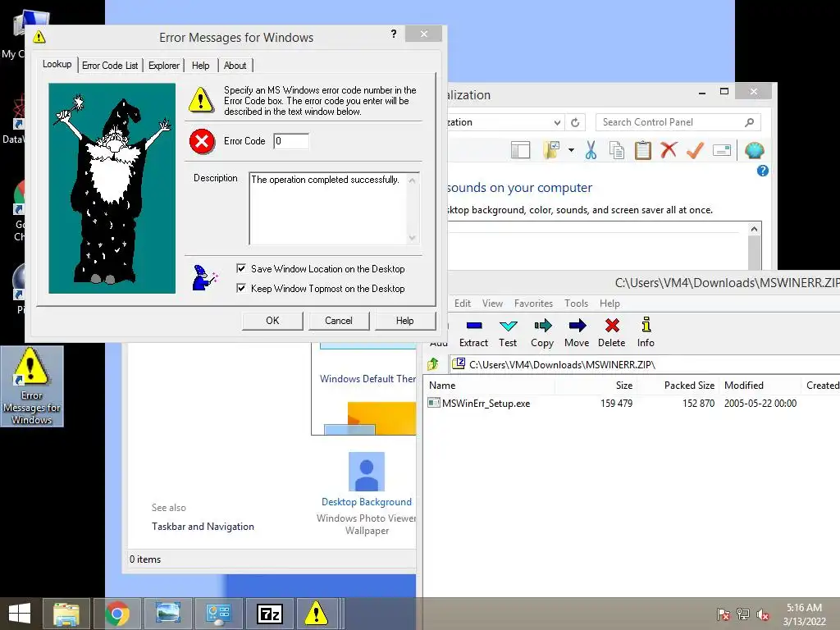Click the Control Panel refresh button
The width and height of the screenshot is (840, 630).
[575, 123]
